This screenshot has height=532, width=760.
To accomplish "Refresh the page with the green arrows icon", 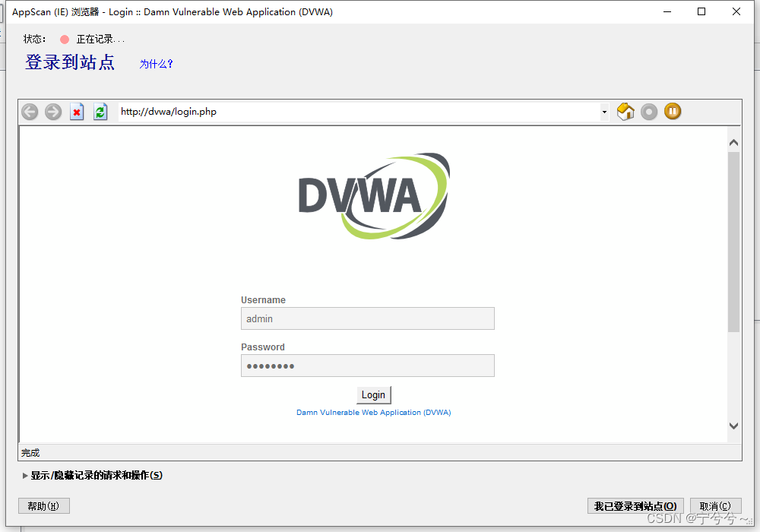I will click(100, 112).
